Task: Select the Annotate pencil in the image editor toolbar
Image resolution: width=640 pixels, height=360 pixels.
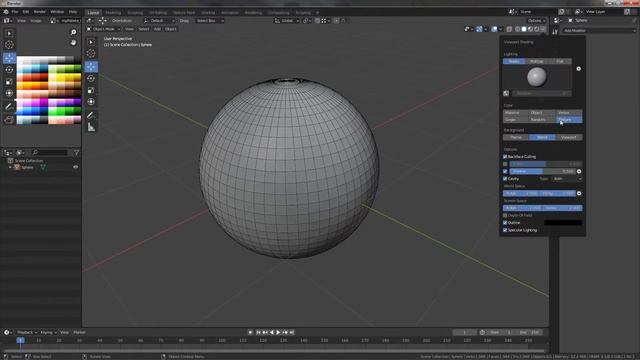Action: (x=9, y=107)
